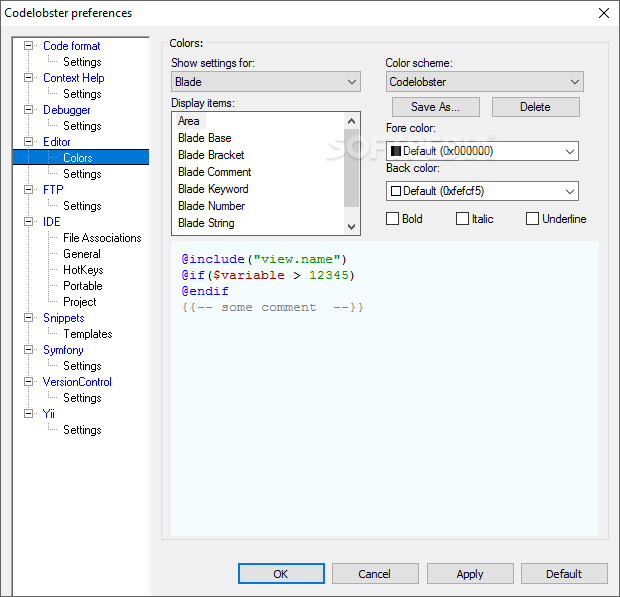
Task: Click the black Fore color swatch
Action: tap(396, 151)
